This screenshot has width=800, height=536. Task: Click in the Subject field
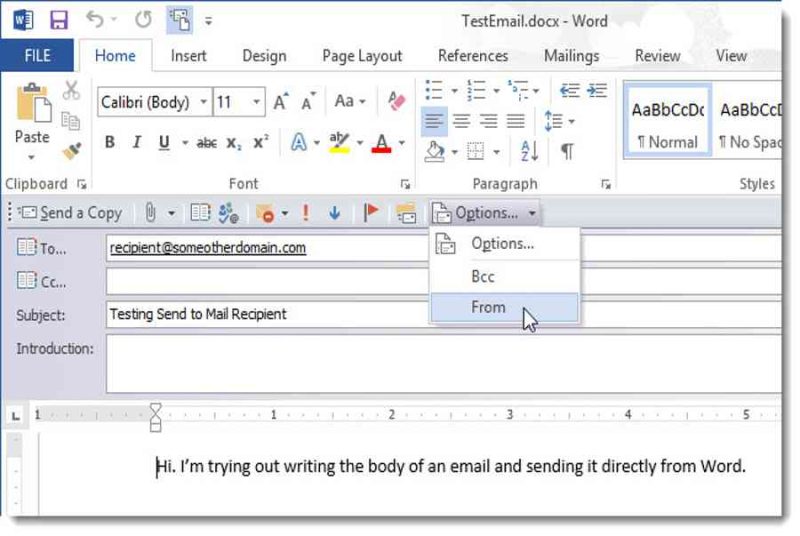tap(443, 314)
